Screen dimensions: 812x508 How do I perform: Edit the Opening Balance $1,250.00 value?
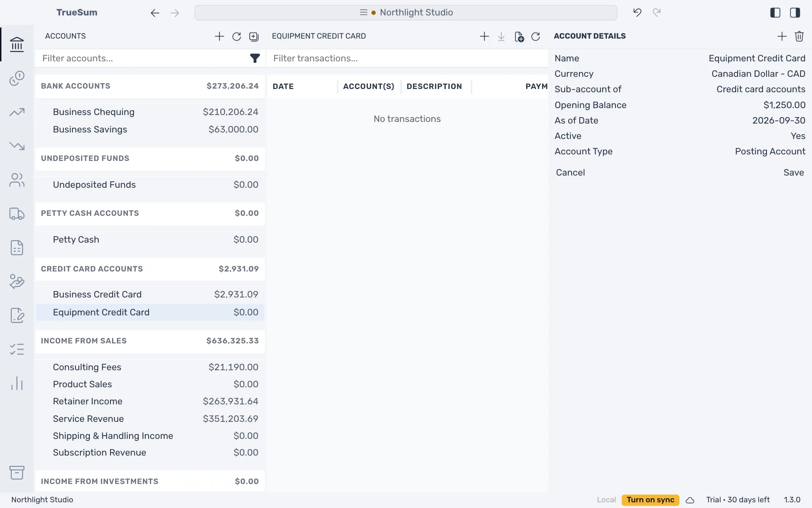pos(784,105)
